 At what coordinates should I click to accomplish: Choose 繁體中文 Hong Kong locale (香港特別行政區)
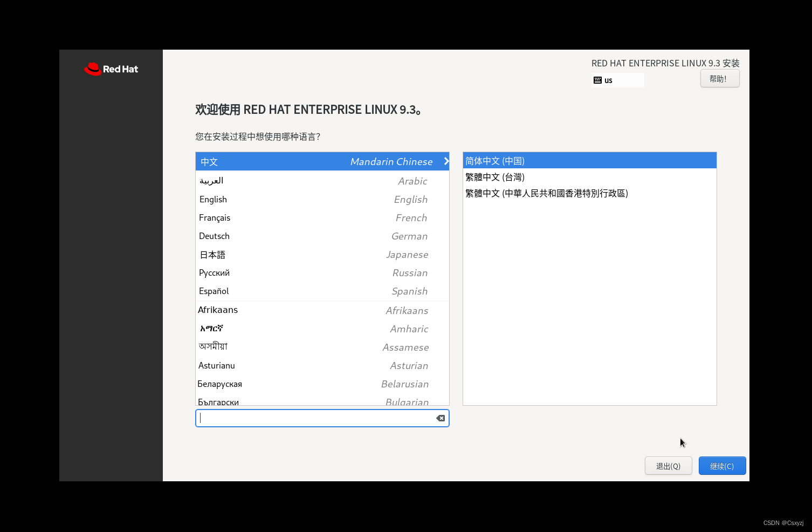(590, 193)
